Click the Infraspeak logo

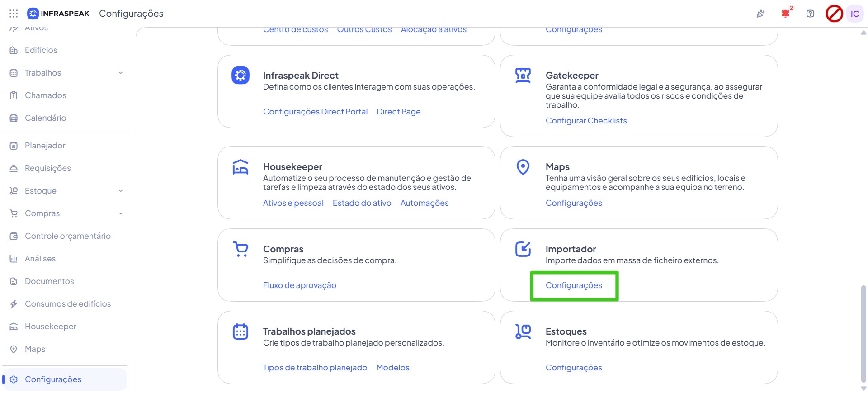tap(58, 14)
